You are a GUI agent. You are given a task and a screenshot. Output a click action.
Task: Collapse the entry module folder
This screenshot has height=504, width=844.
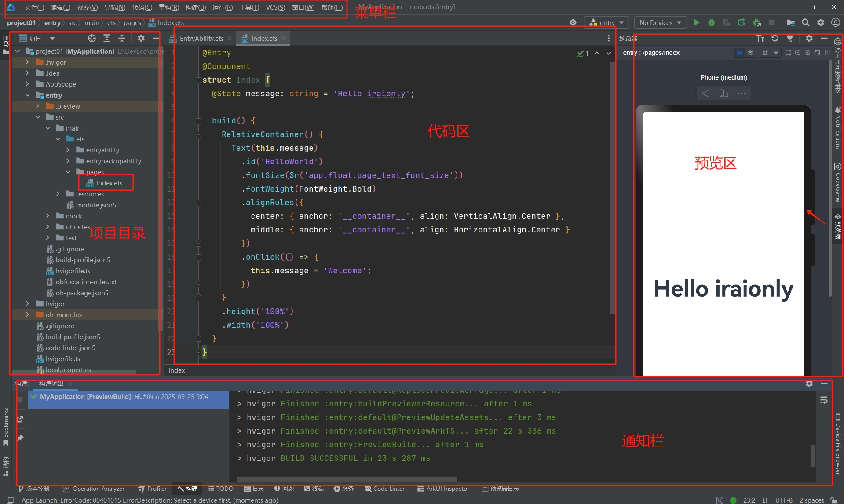pos(28,95)
